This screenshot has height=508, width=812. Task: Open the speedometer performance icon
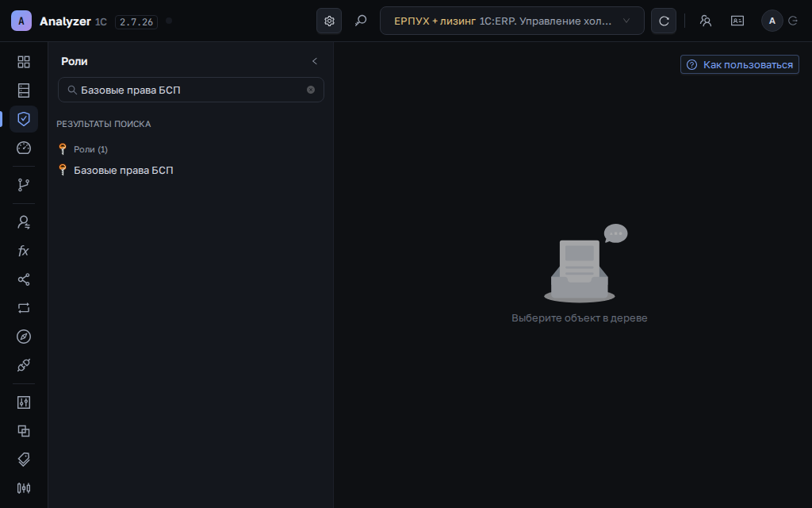tap(23, 148)
